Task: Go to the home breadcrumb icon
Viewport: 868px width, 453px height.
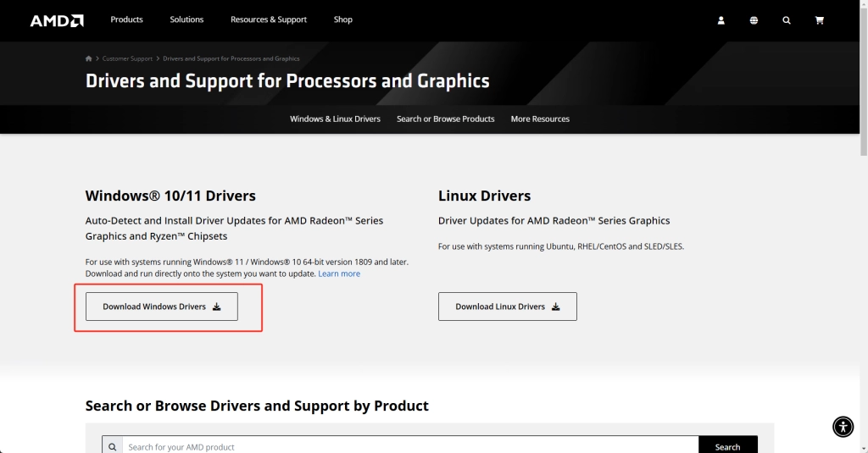Action: [x=88, y=58]
